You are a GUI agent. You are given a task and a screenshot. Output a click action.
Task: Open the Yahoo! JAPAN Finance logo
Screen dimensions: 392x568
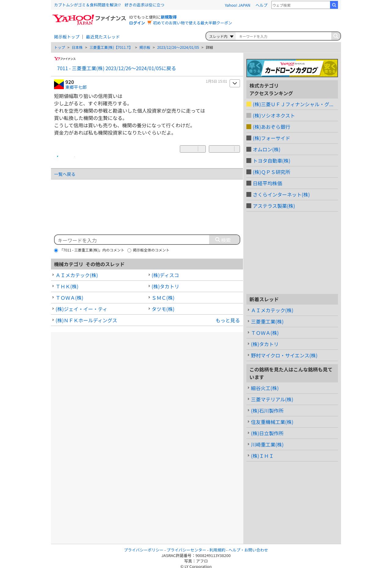tap(89, 20)
